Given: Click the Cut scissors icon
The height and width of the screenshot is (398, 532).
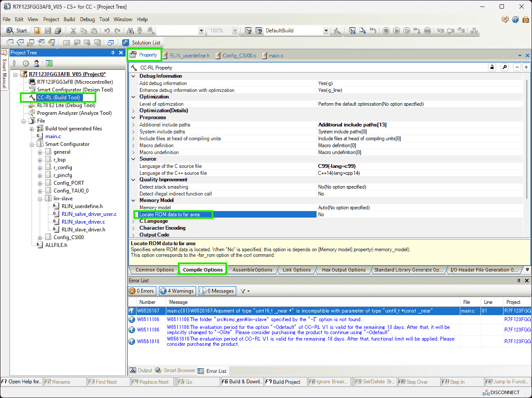Looking at the screenshot, I should click(73, 31).
